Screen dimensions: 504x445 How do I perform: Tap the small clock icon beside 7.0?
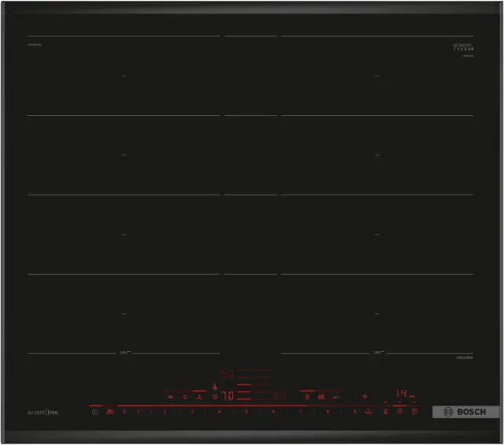[213, 396]
